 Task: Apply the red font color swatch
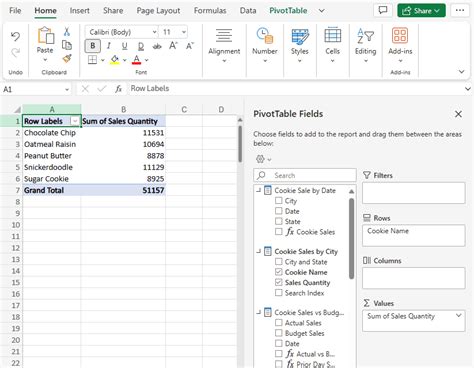[136, 60]
